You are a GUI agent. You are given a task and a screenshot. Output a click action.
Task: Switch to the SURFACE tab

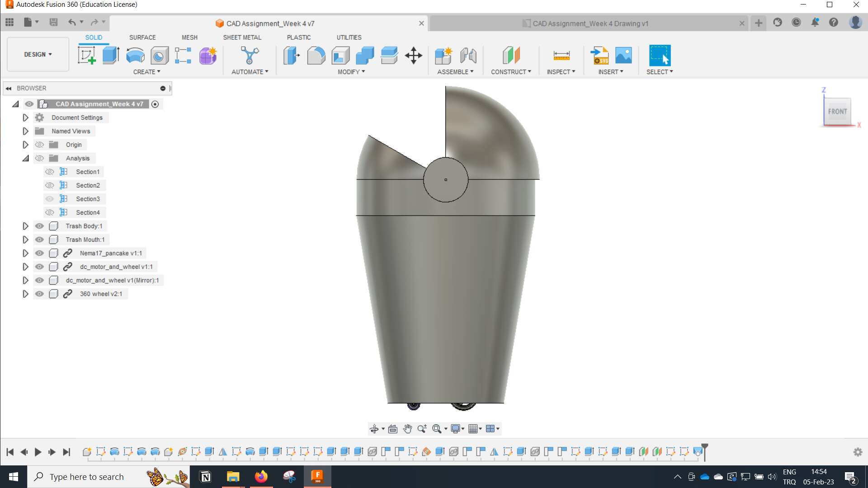point(142,38)
